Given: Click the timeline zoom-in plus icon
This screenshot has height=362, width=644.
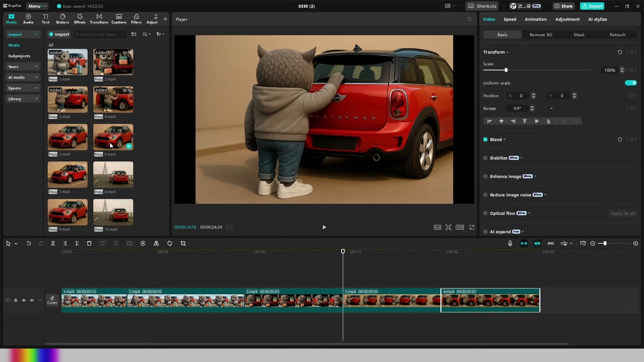Looking at the screenshot, I should point(636,243).
